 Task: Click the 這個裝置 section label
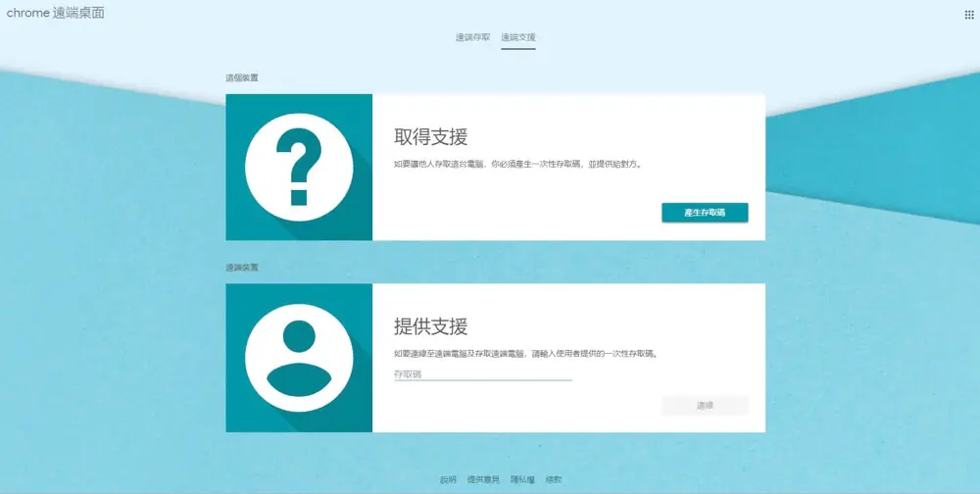(242, 78)
